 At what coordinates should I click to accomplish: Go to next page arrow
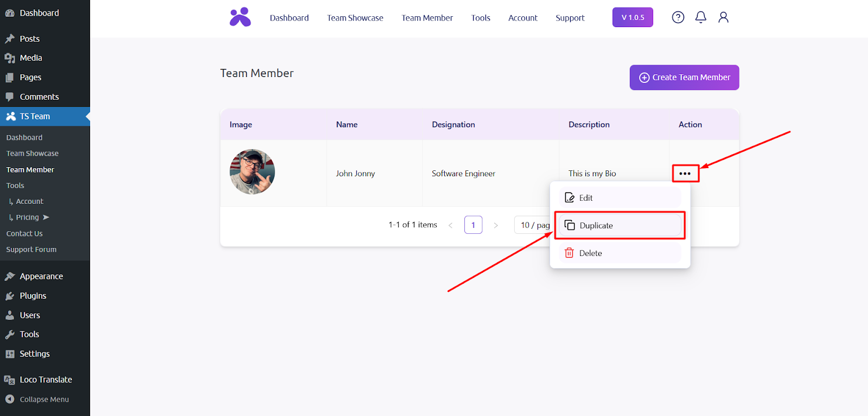pyautogui.click(x=496, y=225)
